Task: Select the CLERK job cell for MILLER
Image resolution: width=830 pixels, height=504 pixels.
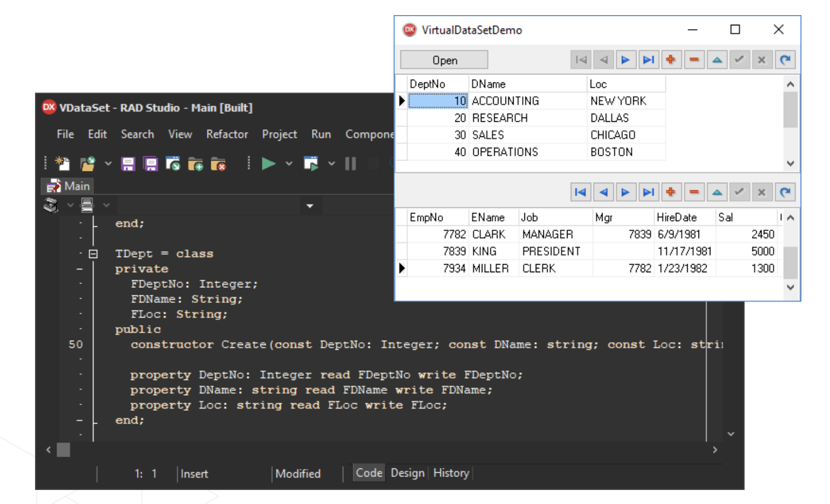Action: tap(556, 268)
